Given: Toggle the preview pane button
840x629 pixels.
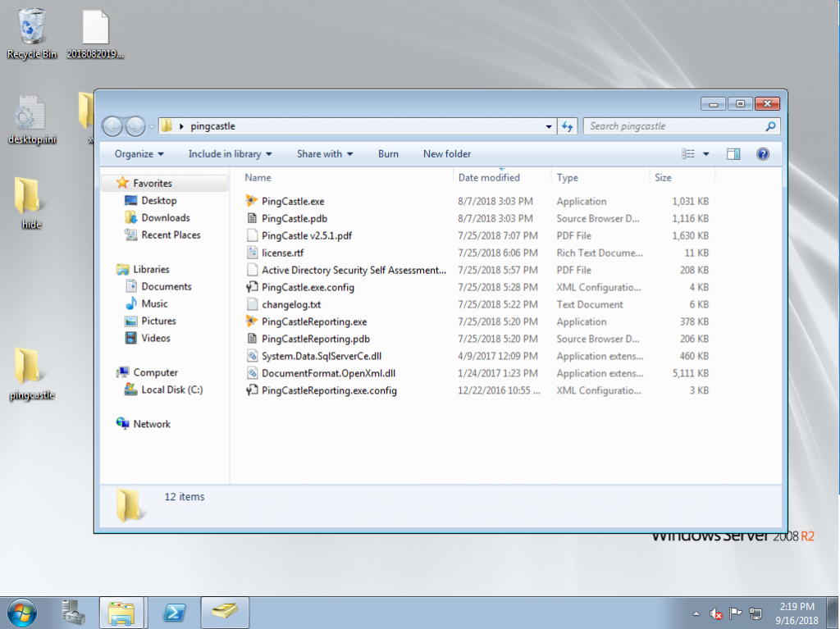Looking at the screenshot, I should (x=733, y=154).
